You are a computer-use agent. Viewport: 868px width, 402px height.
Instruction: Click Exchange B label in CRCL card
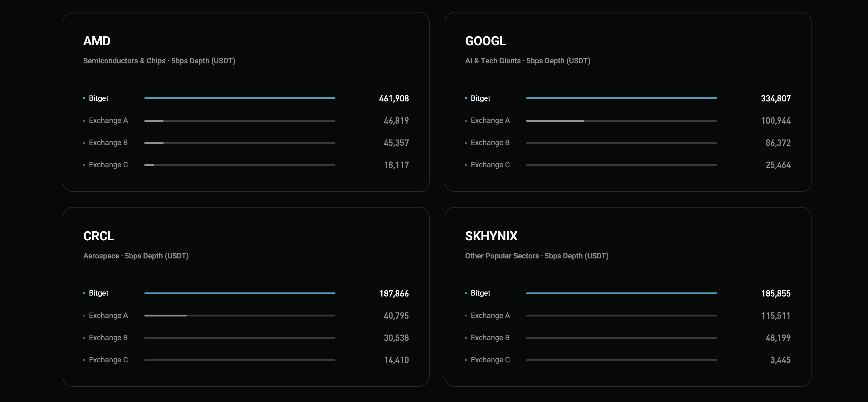(x=108, y=338)
